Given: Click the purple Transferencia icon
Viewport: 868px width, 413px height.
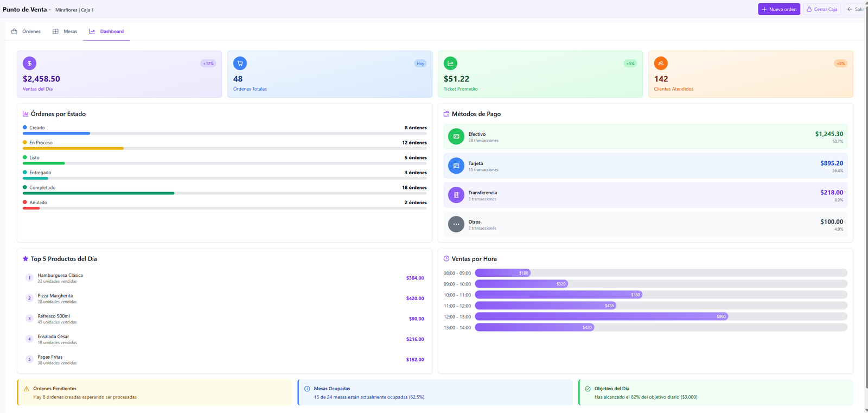Looking at the screenshot, I should [456, 195].
